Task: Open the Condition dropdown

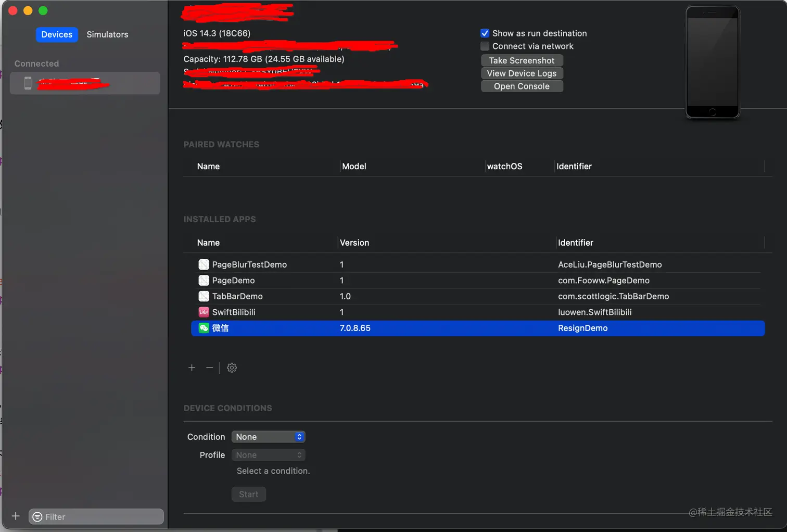Action: [268, 437]
